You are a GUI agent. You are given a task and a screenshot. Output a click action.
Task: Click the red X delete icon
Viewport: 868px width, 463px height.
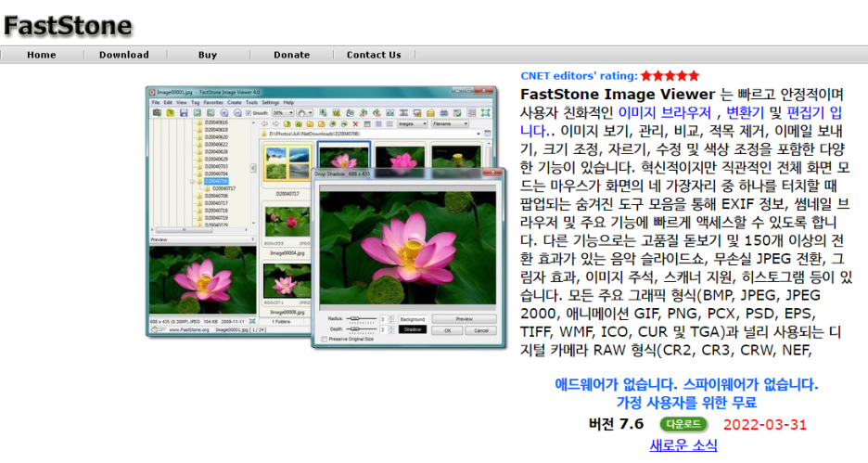tap(355, 124)
